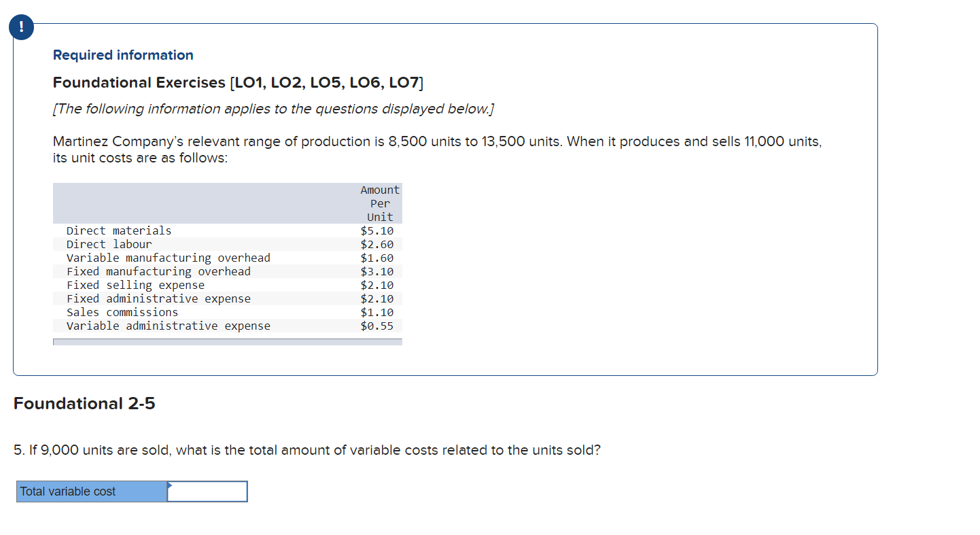The width and height of the screenshot is (980, 535).
Task: Click the blue exclamation alert icon
Action: point(20,27)
